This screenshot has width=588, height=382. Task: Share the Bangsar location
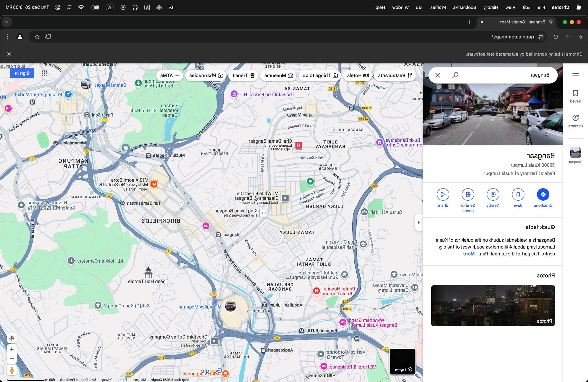[x=443, y=197]
